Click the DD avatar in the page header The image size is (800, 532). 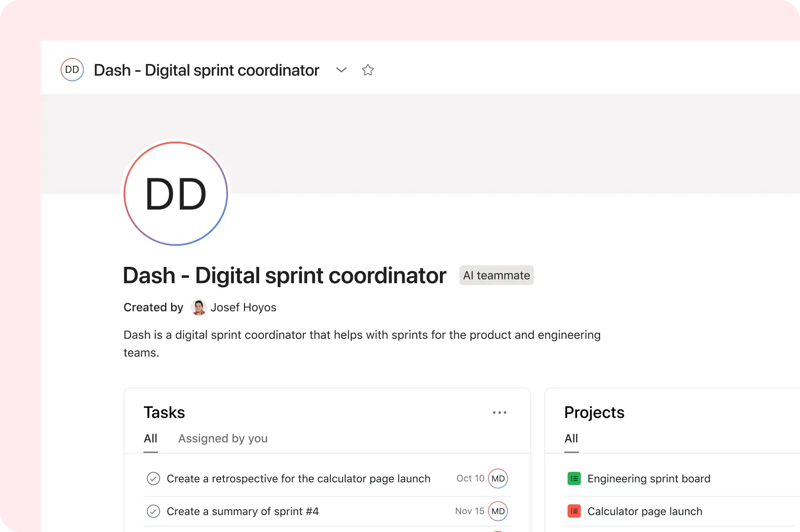tap(72, 70)
